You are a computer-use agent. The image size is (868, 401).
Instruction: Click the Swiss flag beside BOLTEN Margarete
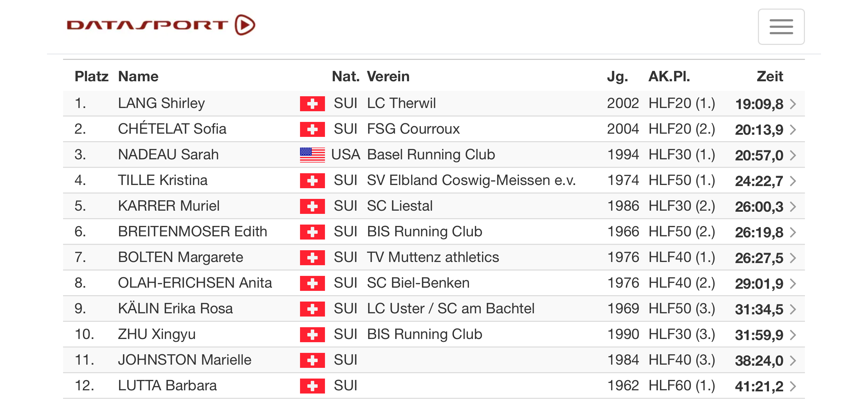click(x=312, y=258)
